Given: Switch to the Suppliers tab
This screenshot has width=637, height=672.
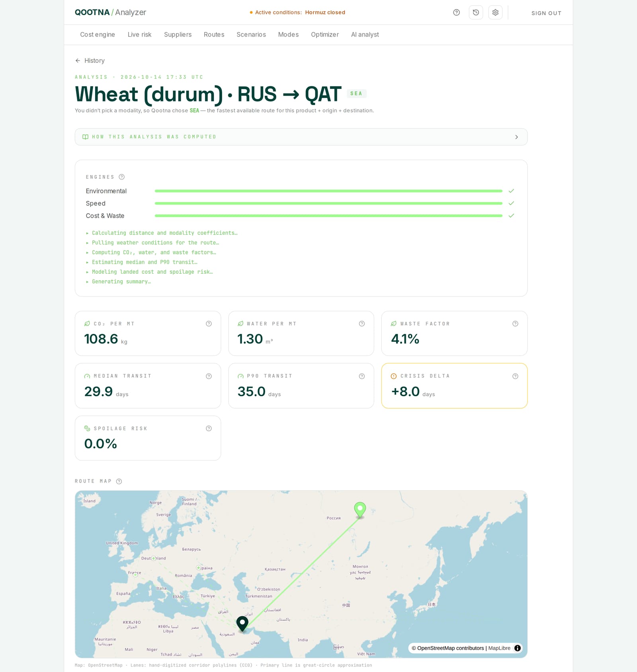Looking at the screenshot, I should (178, 35).
